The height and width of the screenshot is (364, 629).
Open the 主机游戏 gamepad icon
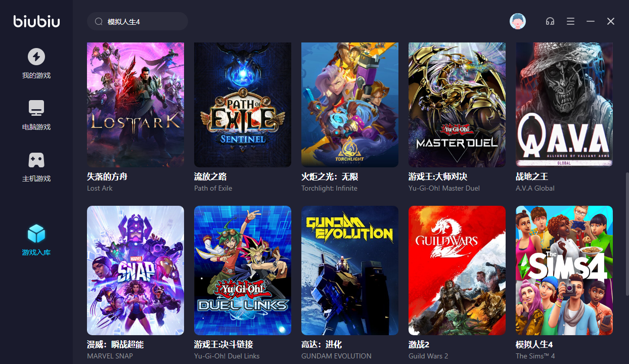36,160
